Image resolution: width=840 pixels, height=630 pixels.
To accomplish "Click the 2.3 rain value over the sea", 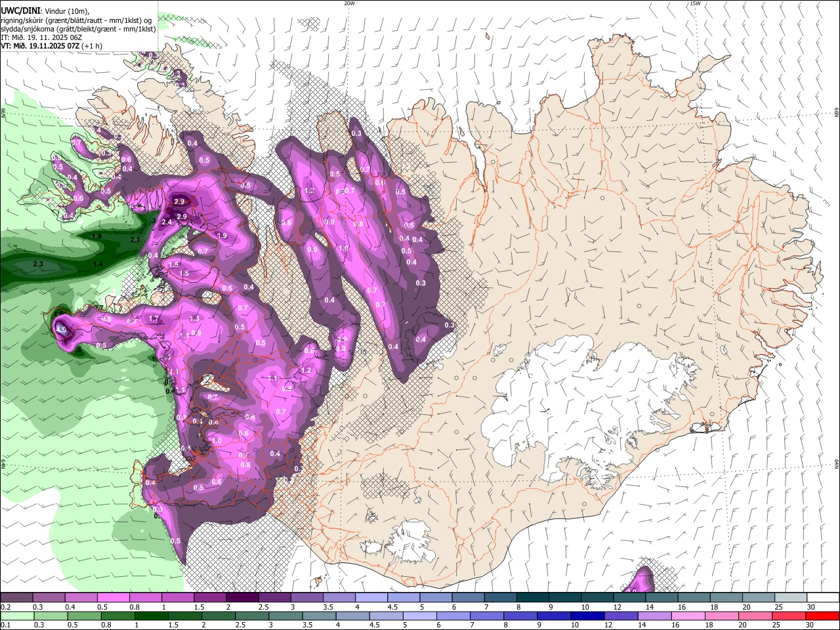I will click(x=37, y=264).
